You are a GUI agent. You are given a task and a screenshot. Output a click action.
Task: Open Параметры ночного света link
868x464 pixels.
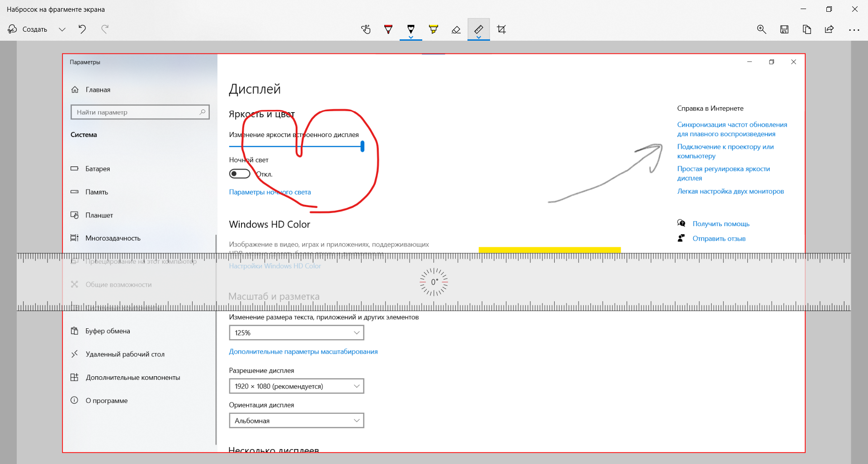click(270, 192)
